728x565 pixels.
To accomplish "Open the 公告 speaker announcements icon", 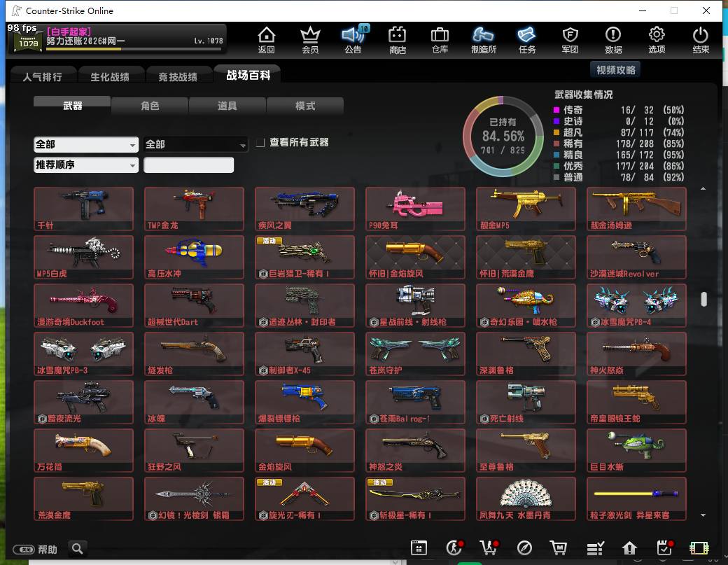I will tap(353, 39).
